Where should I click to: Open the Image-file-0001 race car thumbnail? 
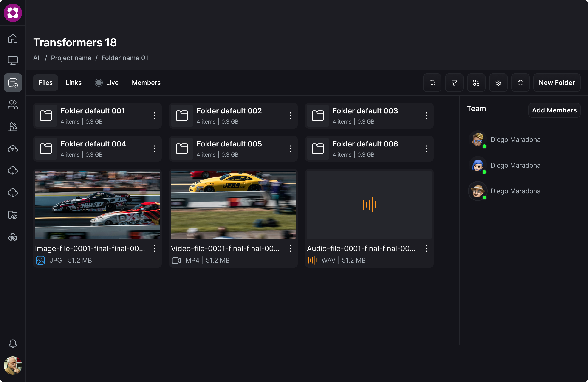pos(97,205)
